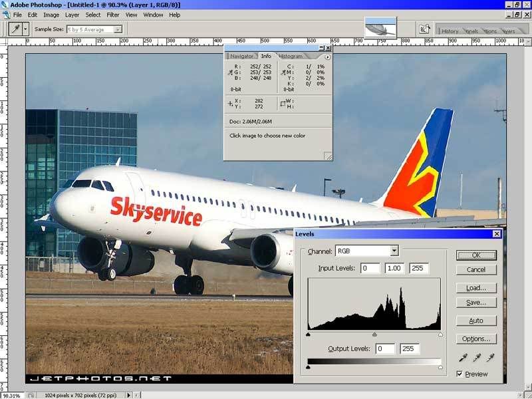Open the tool preset picker arrow
532x399 pixels.
tap(25, 29)
